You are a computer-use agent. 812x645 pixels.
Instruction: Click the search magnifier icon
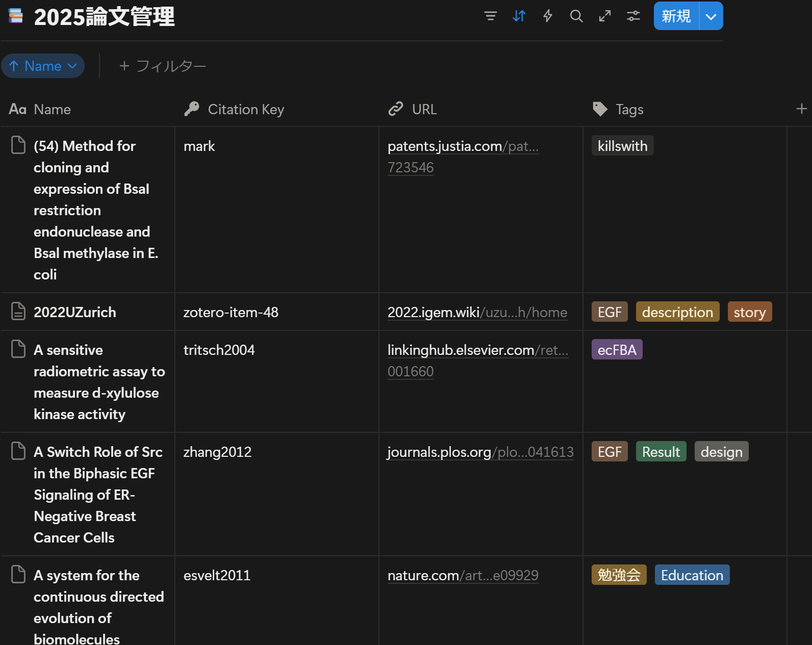[576, 16]
